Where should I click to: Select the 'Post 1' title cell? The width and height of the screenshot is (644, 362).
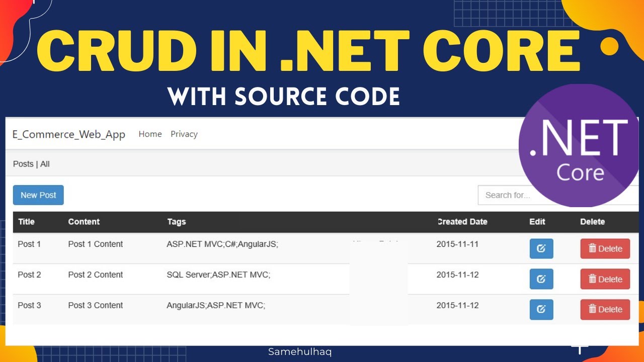click(29, 244)
